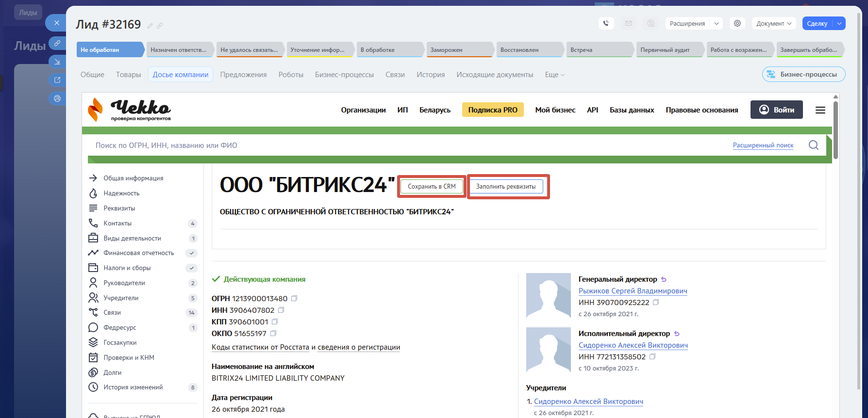
Task: Click the layers icon next to Госзакупки
Action: [x=93, y=342]
